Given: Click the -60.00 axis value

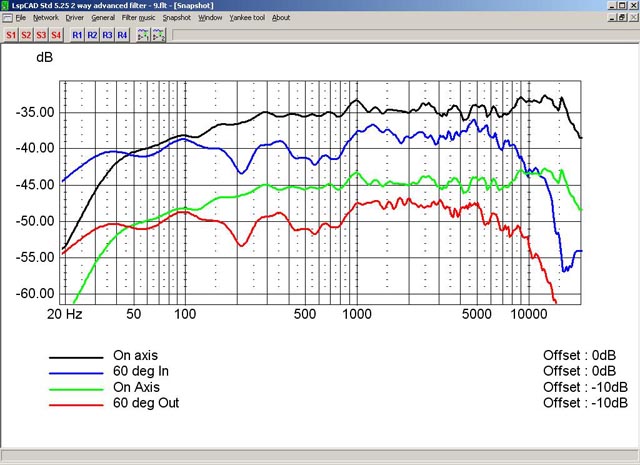Looking at the screenshot, I should [x=35, y=294].
